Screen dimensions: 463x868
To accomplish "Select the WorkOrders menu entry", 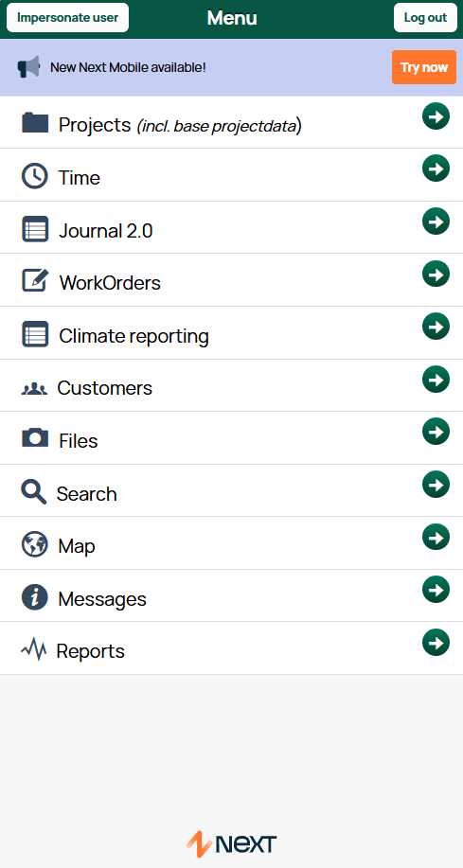I will click(231, 280).
